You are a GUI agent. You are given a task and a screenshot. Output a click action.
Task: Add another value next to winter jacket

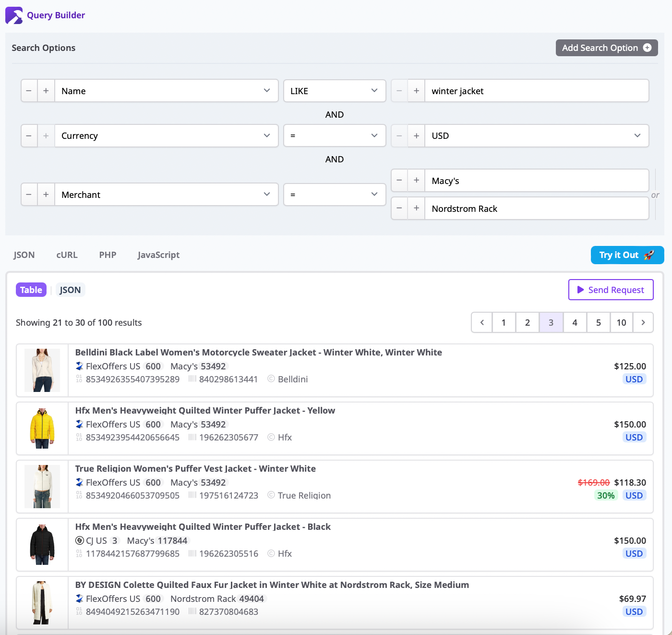[x=416, y=91]
